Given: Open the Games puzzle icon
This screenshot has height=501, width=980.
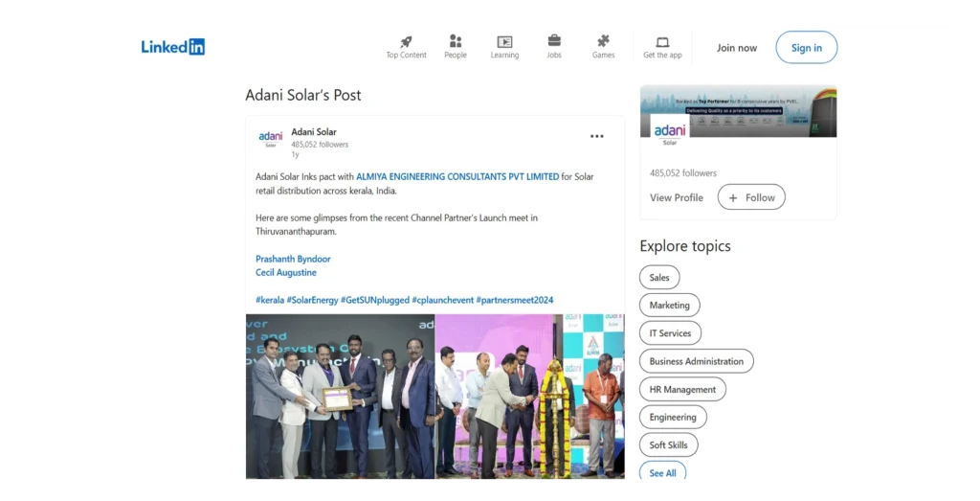Looking at the screenshot, I should pyautogui.click(x=603, y=42).
